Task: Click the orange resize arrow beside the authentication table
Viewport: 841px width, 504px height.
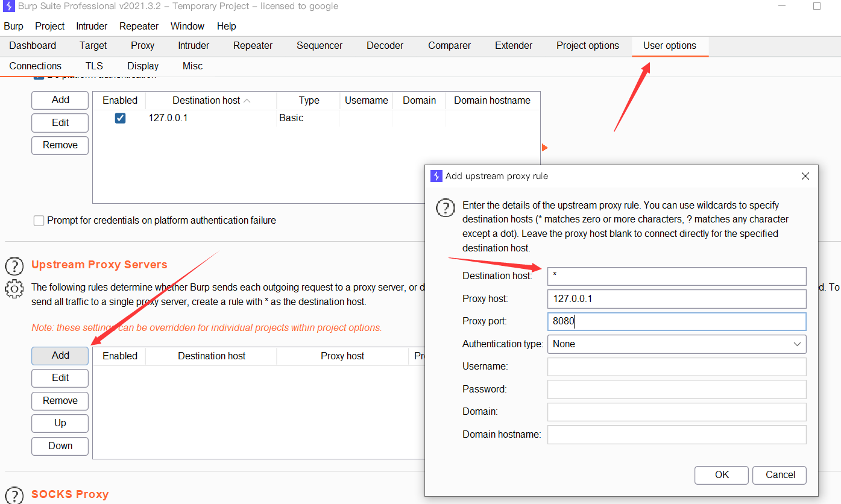Action: click(544, 148)
